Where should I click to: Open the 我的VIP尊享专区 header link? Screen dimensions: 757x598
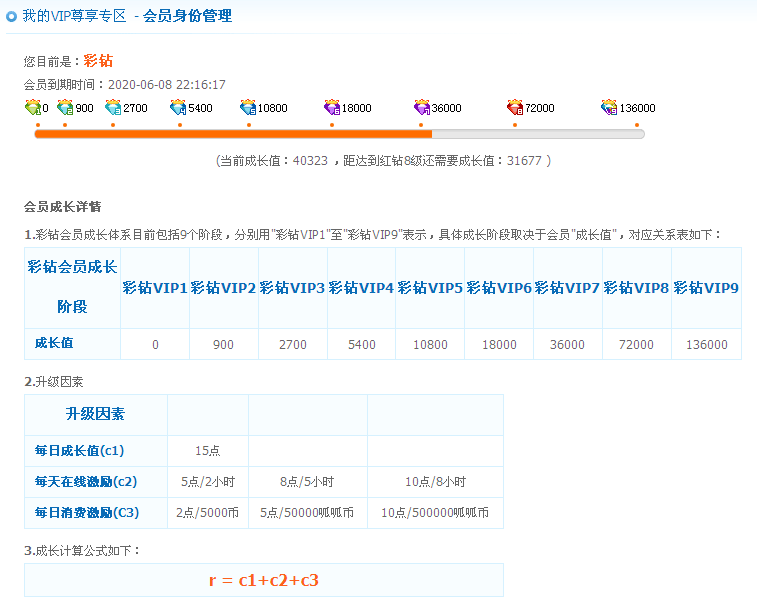point(75,16)
